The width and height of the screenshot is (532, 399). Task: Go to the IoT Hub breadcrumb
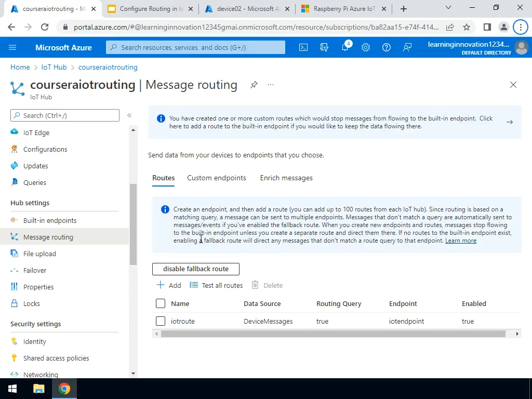pyautogui.click(x=54, y=67)
